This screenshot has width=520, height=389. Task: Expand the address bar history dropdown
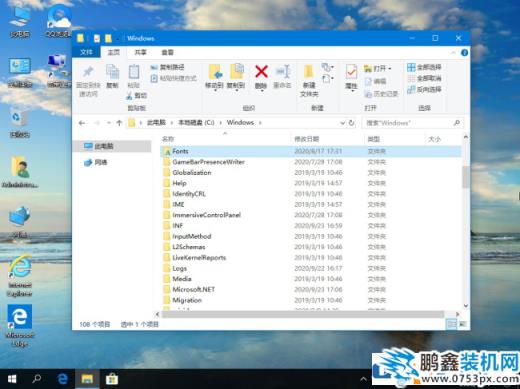pos(342,123)
